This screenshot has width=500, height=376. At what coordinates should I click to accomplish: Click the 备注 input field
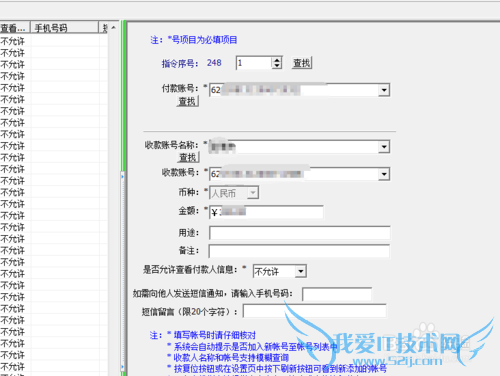point(299,251)
